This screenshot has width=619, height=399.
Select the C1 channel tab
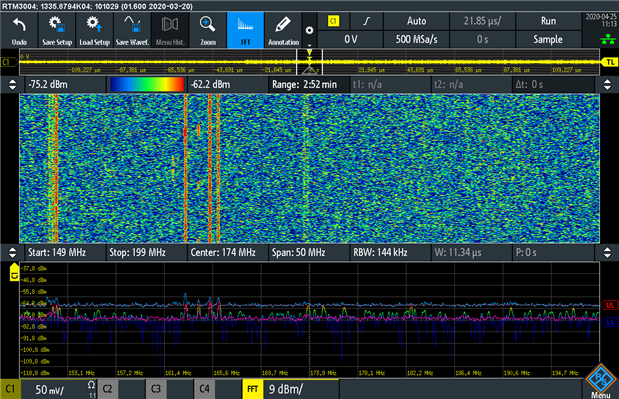[10, 389]
